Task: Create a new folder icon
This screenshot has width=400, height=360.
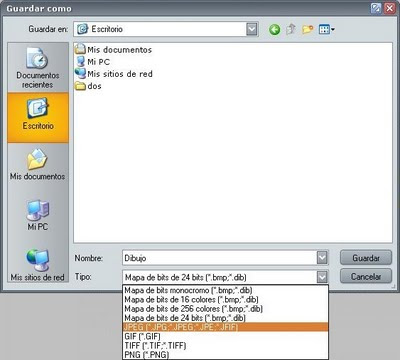Action: [x=308, y=29]
